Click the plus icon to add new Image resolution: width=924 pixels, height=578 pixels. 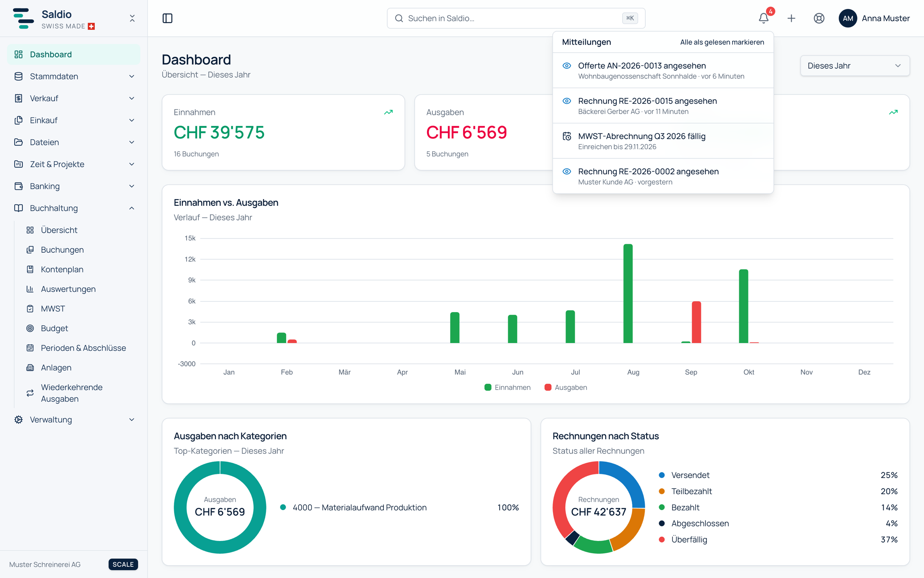pos(791,18)
